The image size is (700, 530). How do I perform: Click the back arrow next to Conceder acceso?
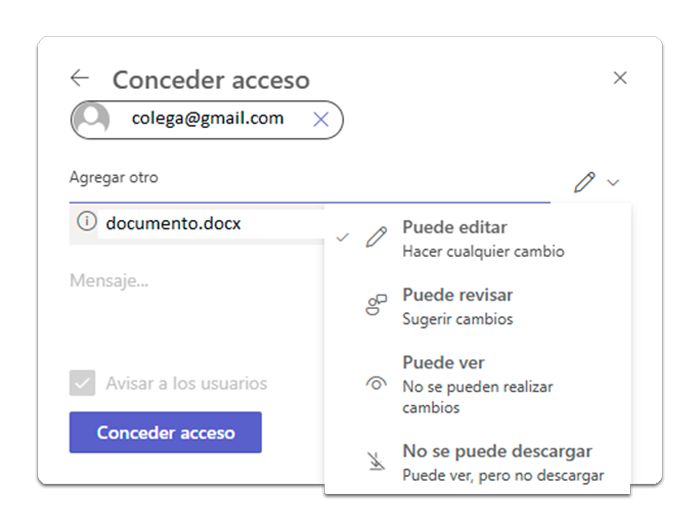pyautogui.click(x=80, y=78)
